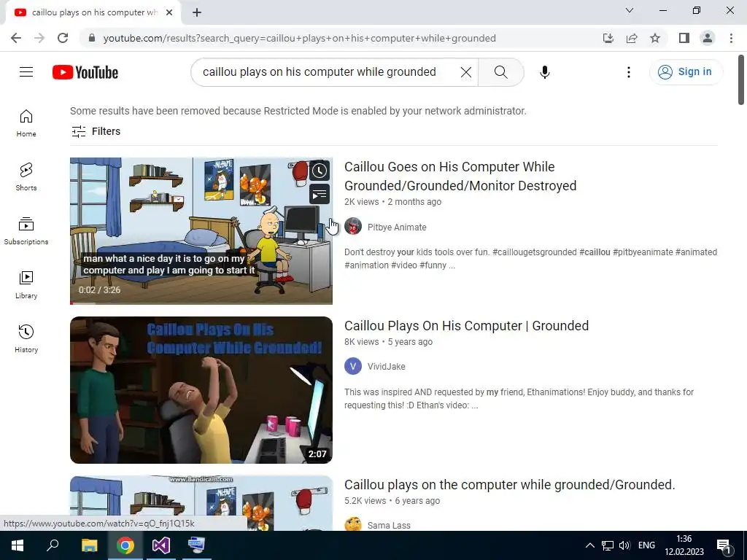Viewport: 747px width, 560px height.
Task: Open the volume control in tray
Action: point(624,545)
